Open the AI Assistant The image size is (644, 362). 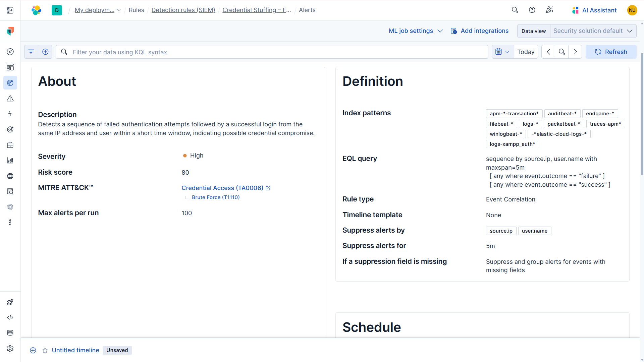point(594,10)
